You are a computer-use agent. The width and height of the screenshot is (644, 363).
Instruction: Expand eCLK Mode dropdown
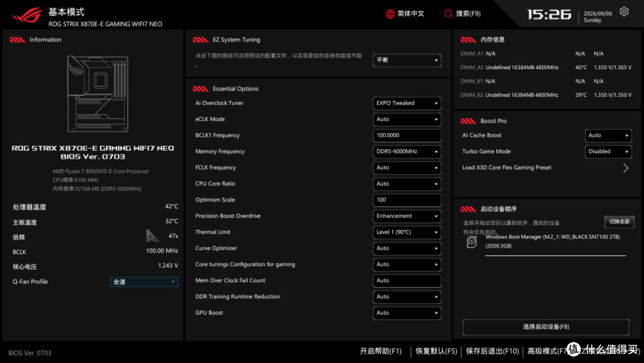point(407,119)
